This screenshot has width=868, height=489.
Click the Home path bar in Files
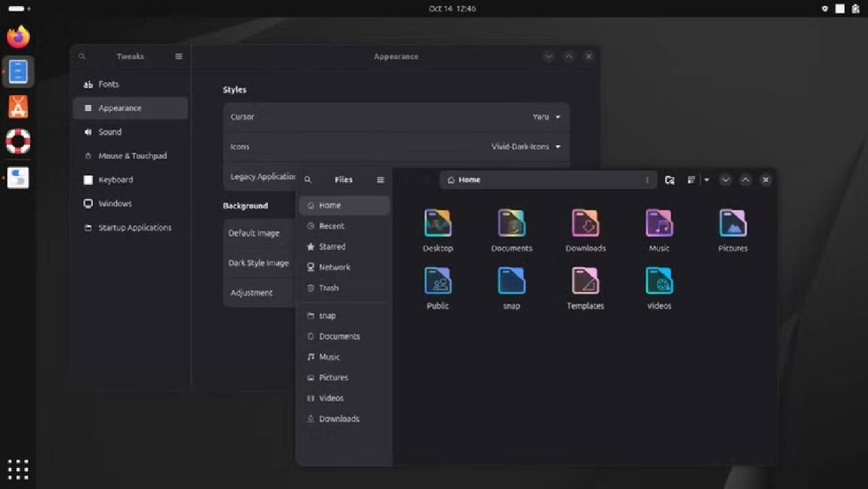[x=548, y=180]
